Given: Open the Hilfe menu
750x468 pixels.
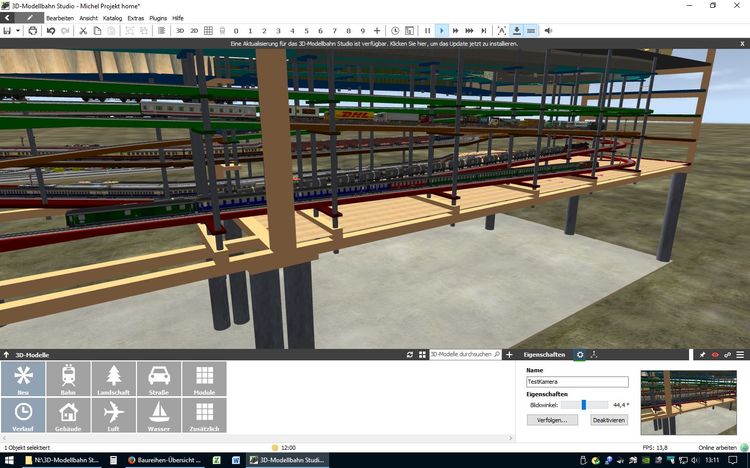Looking at the screenshot, I should pyautogui.click(x=178, y=18).
